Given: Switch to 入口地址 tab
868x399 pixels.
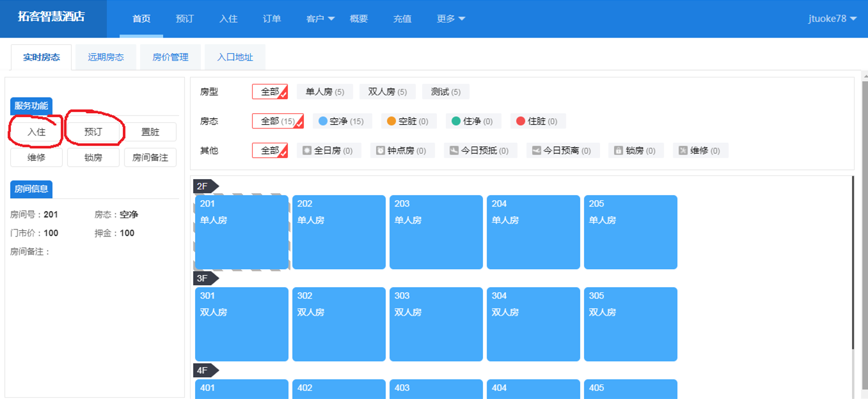Looking at the screenshot, I should [235, 57].
